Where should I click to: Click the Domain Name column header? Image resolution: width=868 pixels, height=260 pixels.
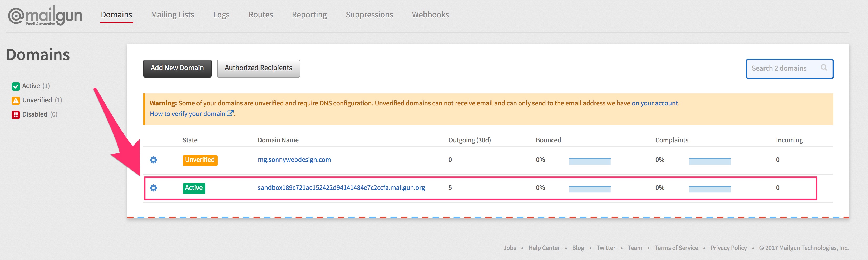278,140
